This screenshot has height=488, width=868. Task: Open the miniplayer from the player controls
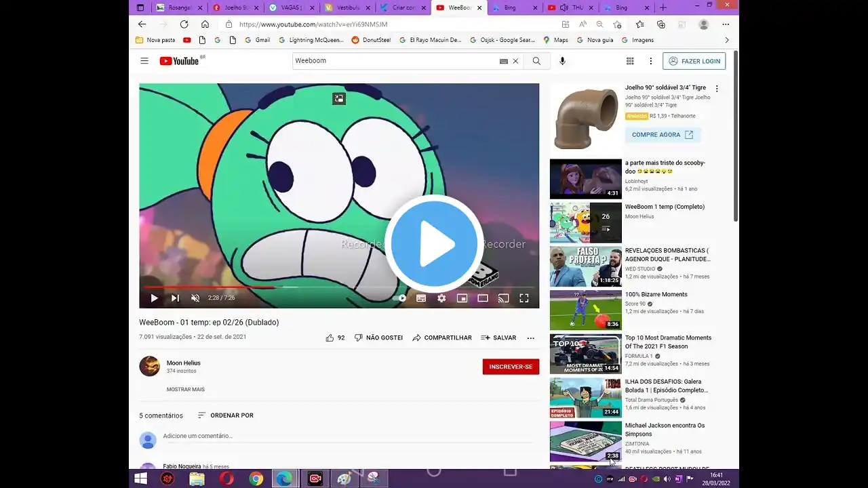point(462,298)
